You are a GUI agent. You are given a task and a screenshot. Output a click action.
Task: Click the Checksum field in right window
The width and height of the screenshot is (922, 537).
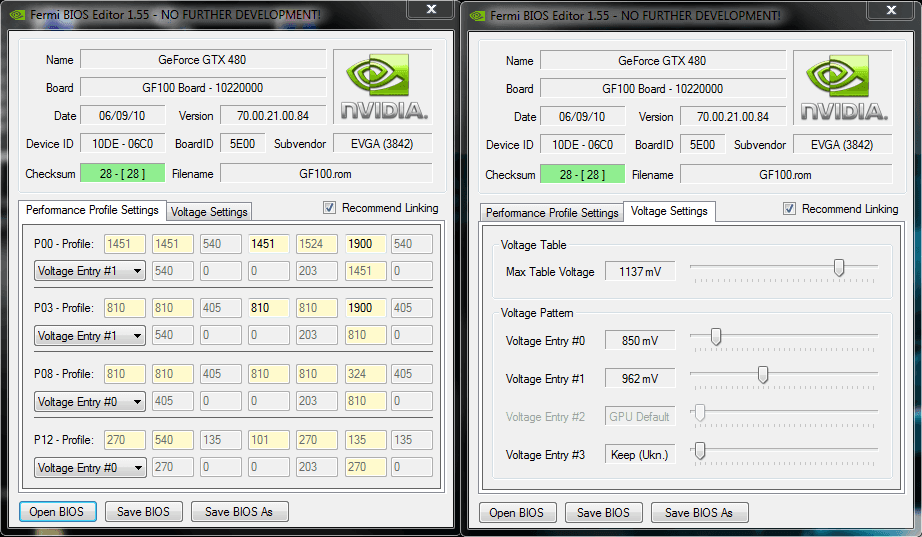[582, 175]
